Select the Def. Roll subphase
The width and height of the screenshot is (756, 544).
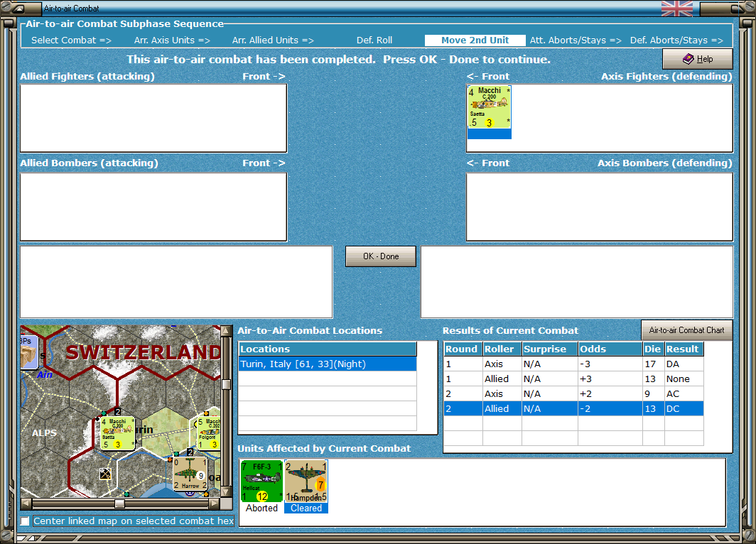[374, 40]
